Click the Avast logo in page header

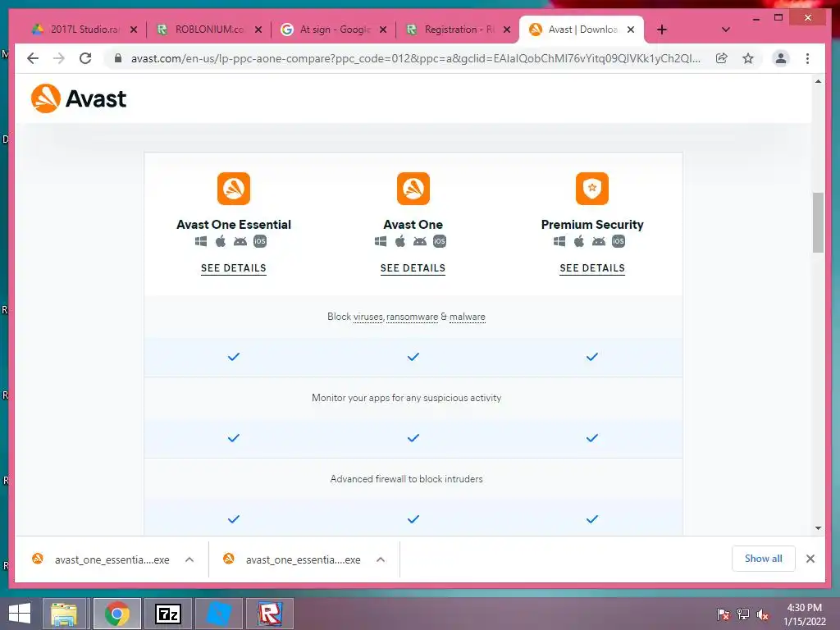(79, 98)
